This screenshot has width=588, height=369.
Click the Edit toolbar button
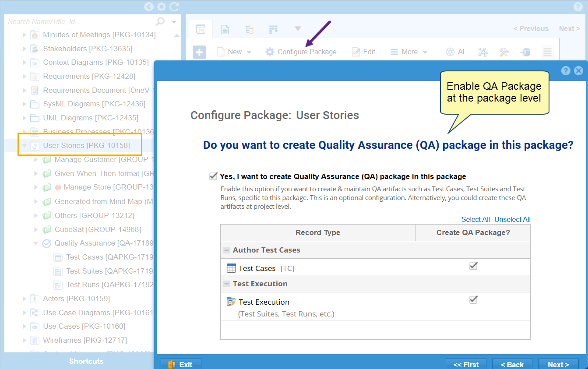363,52
